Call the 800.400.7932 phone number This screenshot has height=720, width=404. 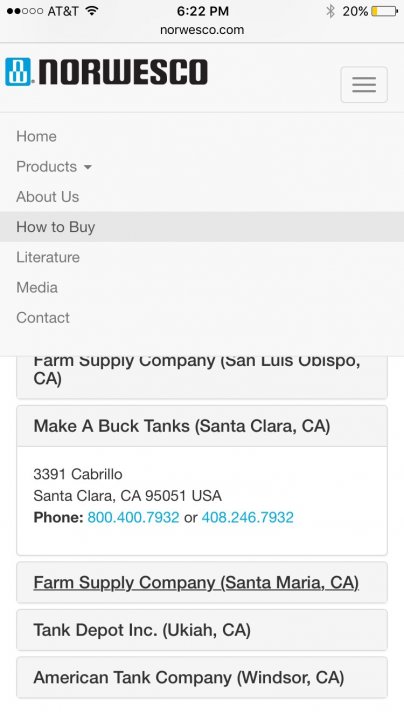click(133, 518)
